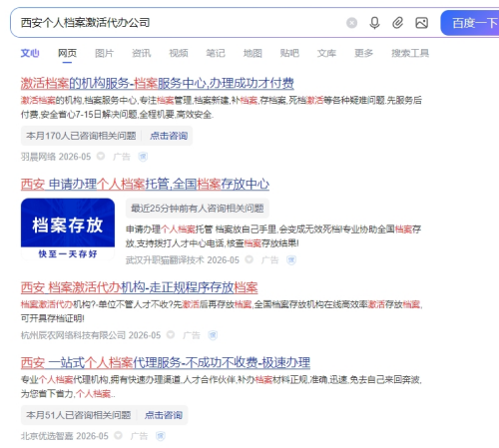Start voice search with the microphone icon

[x=374, y=23]
